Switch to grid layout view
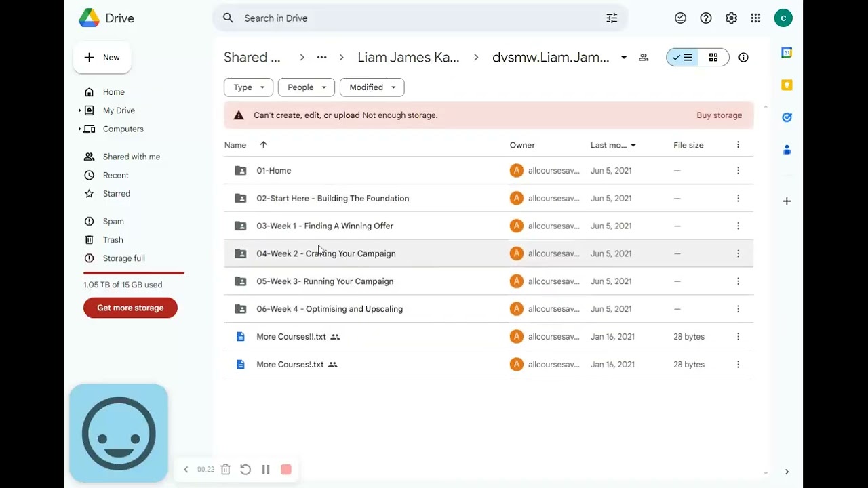Screen dimensions: 868x488 point(713,58)
